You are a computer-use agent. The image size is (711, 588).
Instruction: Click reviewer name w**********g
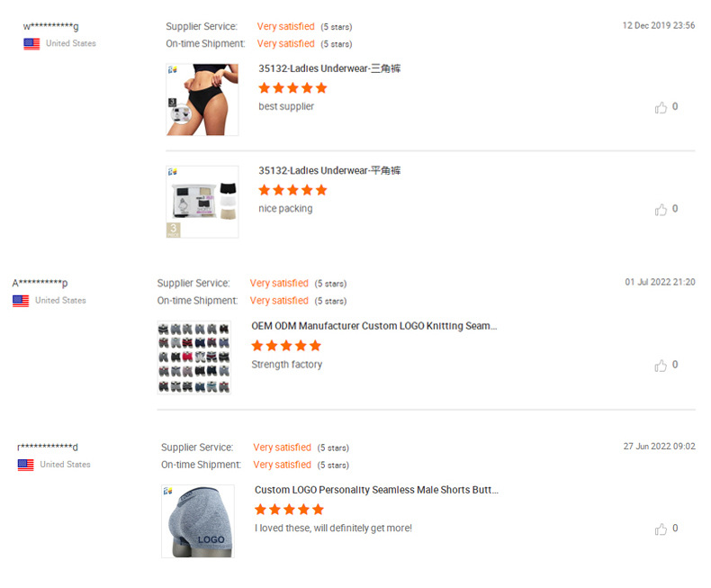(50, 26)
